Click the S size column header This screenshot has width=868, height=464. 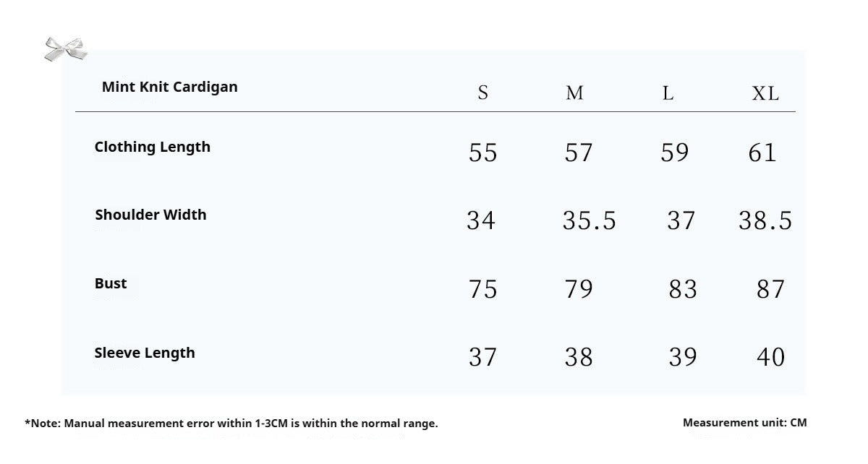[x=483, y=93]
